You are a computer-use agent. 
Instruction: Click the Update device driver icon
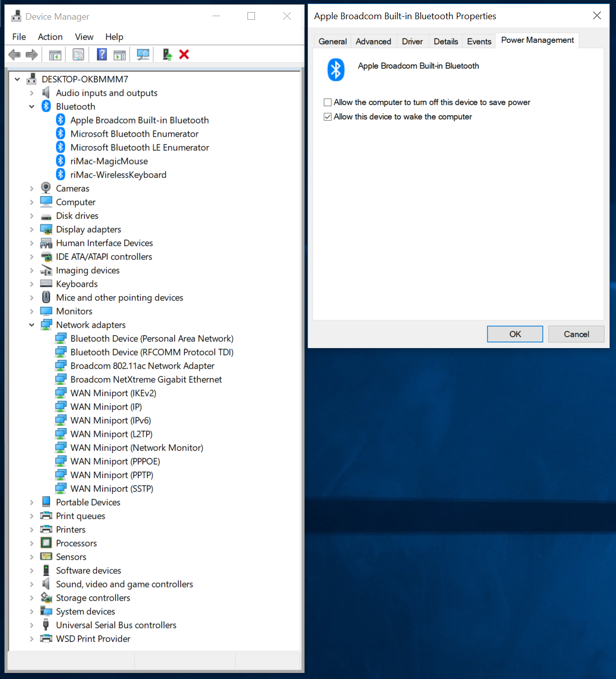(167, 55)
